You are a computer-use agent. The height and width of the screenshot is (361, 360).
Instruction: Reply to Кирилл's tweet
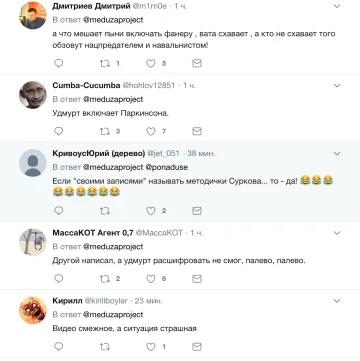point(59,347)
